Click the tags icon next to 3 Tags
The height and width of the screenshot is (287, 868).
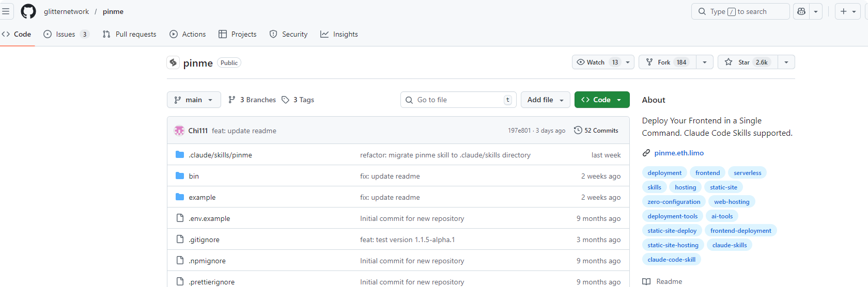click(285, 100)
